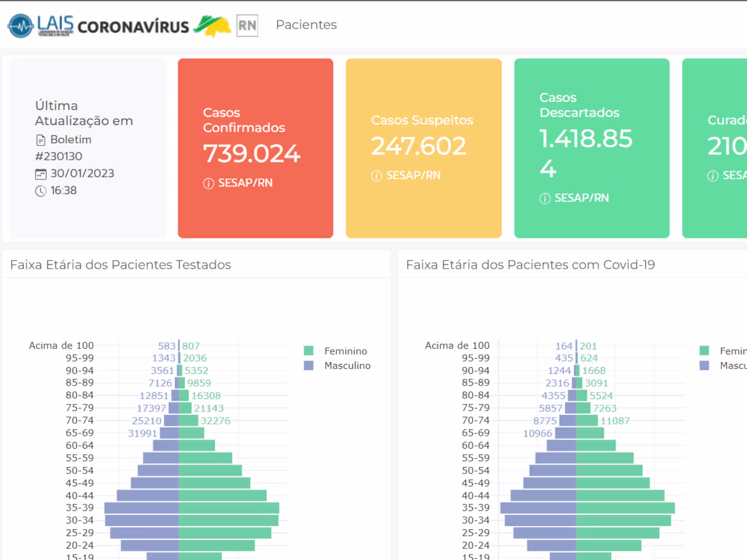Screen dimensions: 747x560
Task: Click the 40-44 female bar in Covid-19 chart
Action: 621,495
